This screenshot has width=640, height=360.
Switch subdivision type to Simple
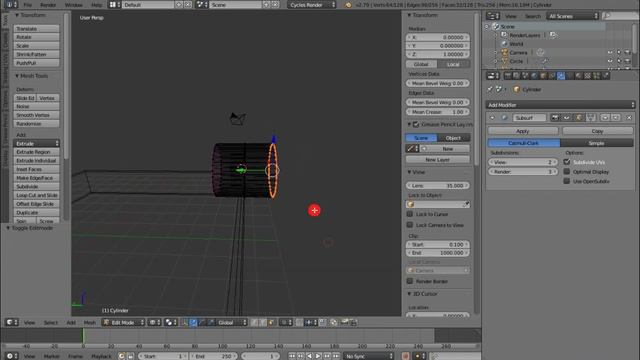596,143
